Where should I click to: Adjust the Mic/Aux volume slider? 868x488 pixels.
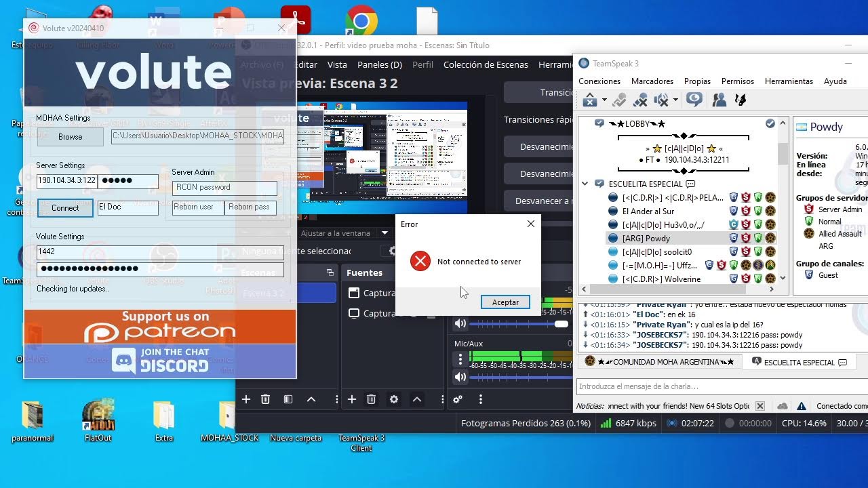point(520,377)
